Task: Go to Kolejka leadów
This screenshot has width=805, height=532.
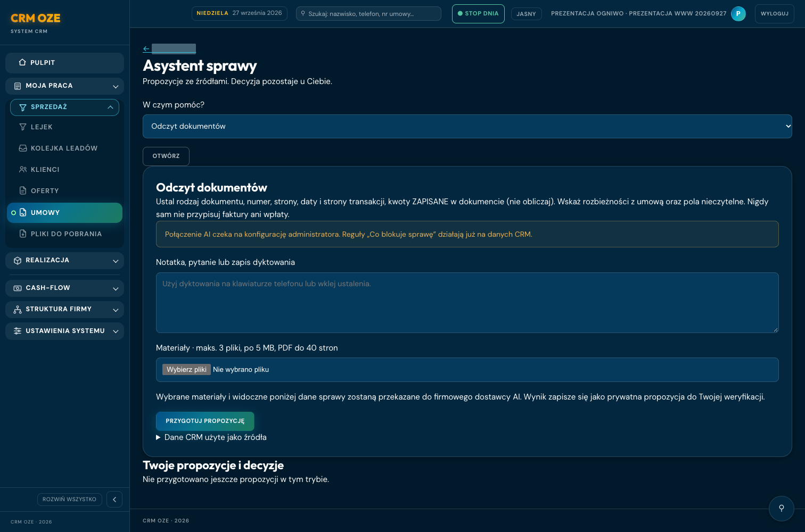Action: (x=64, y=148)
